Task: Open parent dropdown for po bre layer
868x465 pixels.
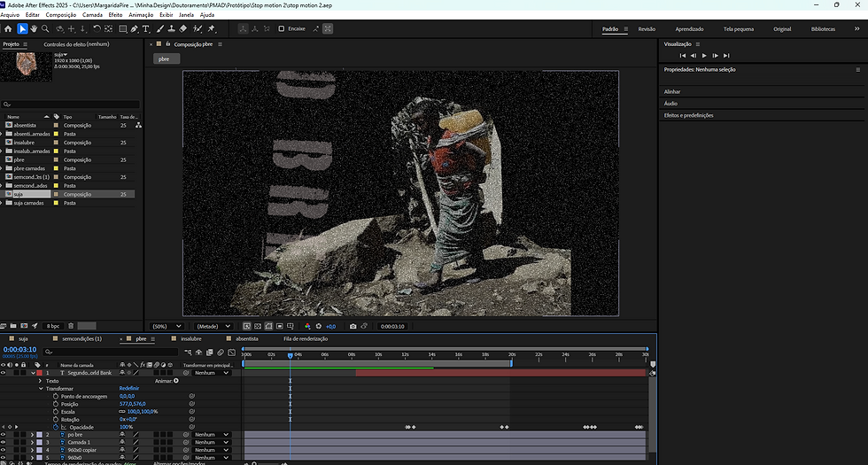Action: coord(211,435)
